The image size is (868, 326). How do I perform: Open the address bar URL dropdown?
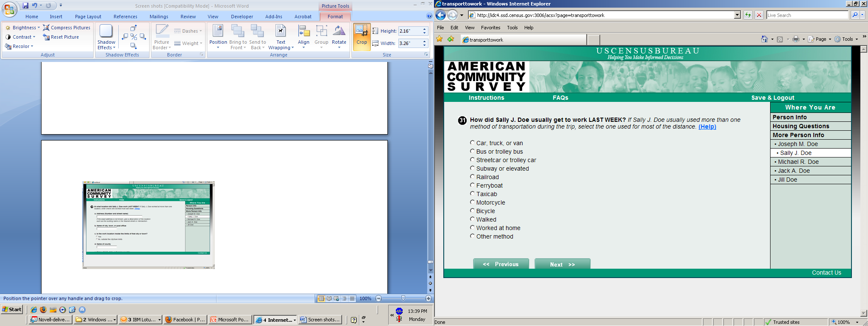[x=737, y=15]
